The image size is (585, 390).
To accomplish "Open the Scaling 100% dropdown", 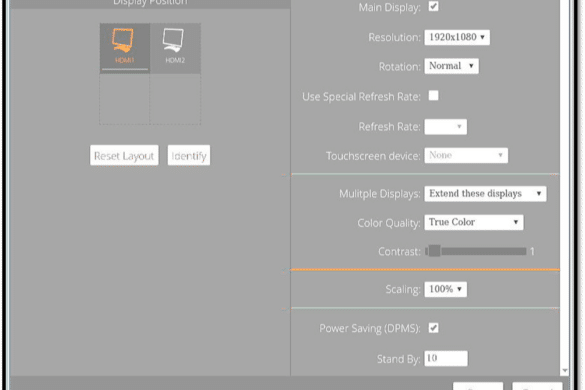I will 445,289.
